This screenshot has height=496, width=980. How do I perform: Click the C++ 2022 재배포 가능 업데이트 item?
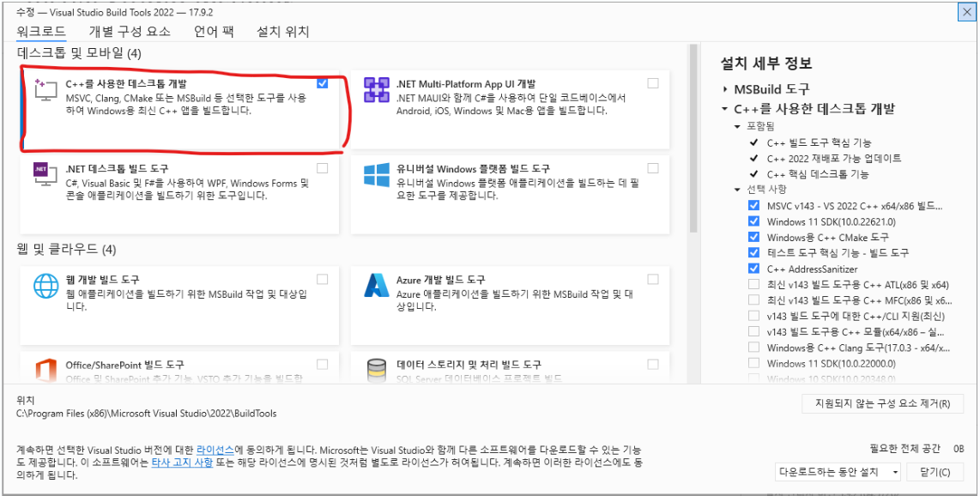coord(834,158)
